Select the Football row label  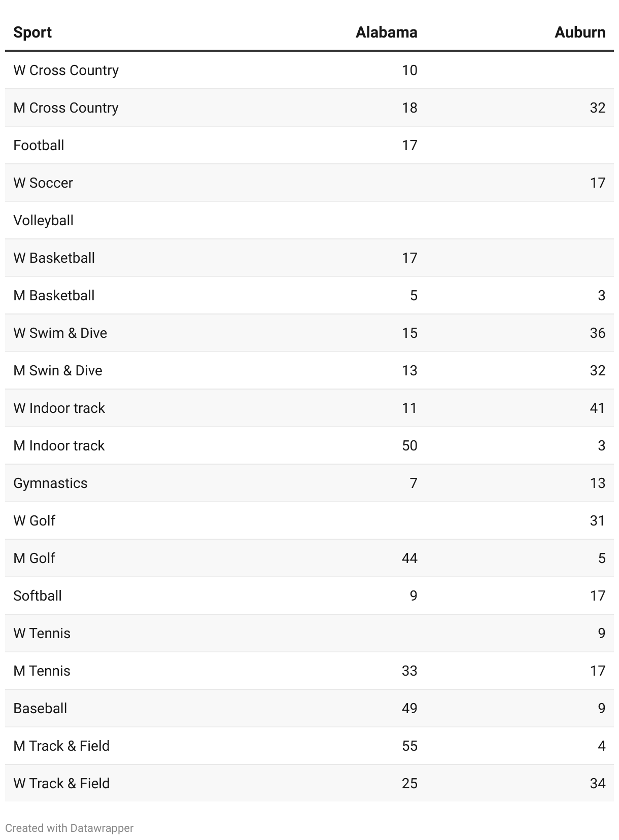pyautogui.click(x=39, y=145)
